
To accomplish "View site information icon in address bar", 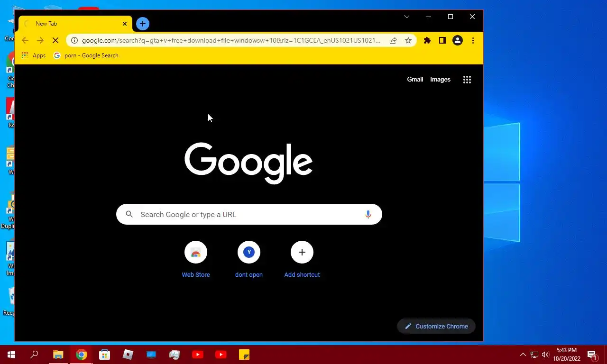I will click(74, 40).
